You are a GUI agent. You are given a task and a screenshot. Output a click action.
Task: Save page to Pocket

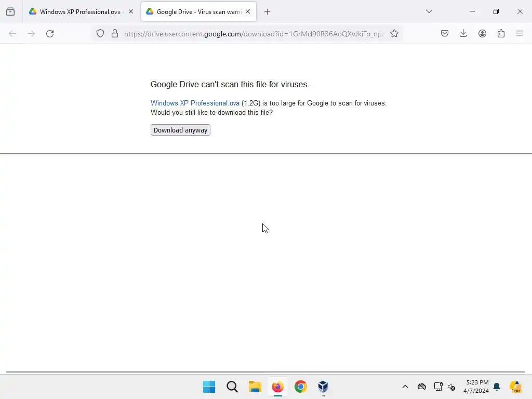(x=445, y=33)
